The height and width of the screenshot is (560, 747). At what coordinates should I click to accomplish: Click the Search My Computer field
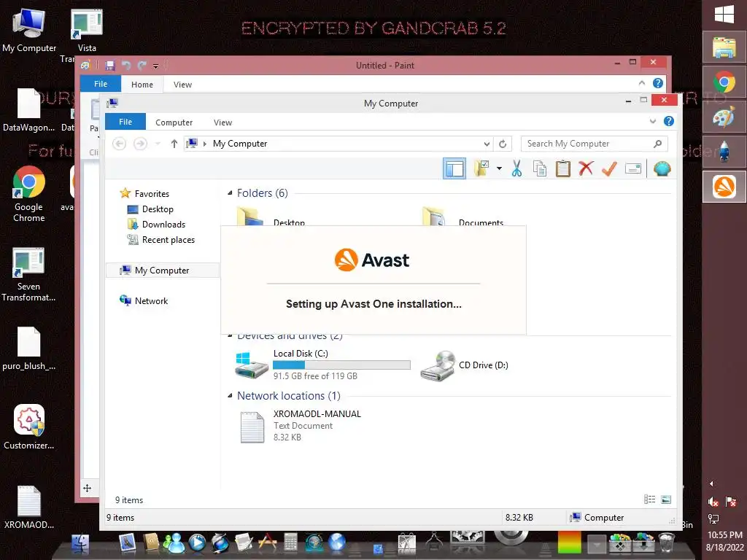coord(594,144)
